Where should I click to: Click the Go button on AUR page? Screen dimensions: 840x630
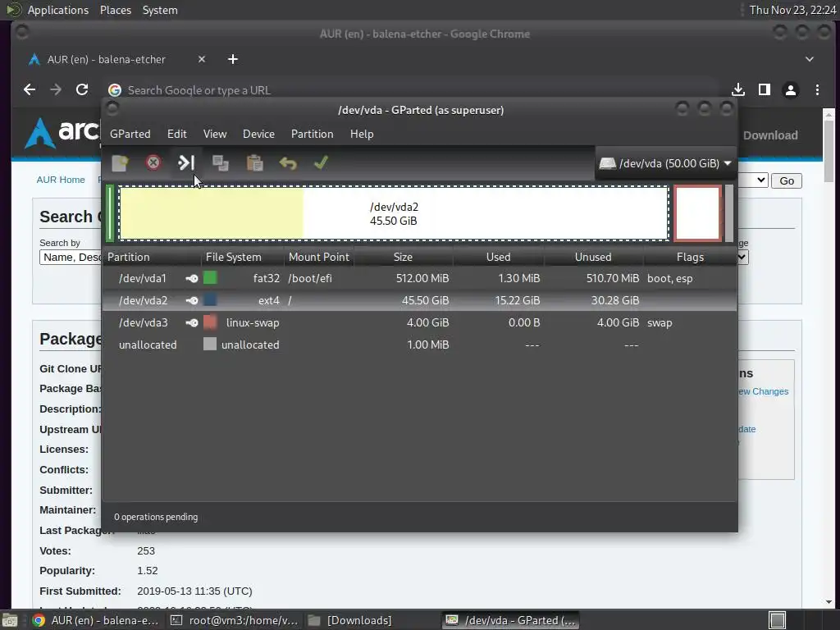click(x=787, y=180)
